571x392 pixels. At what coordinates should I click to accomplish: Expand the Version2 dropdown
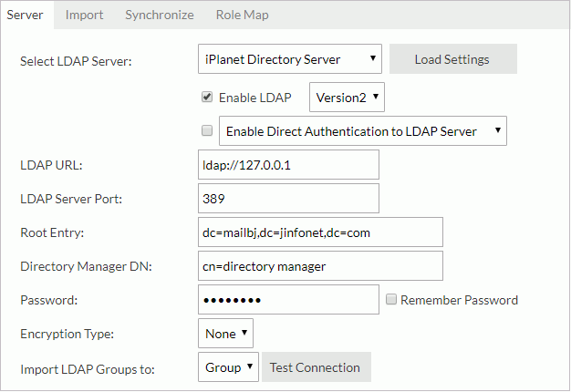coord(347,97)
